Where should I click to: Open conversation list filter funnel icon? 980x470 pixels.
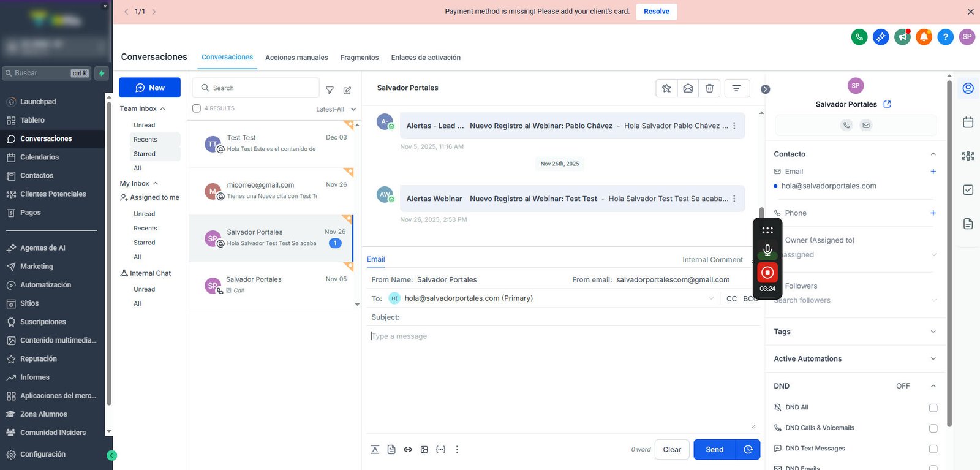pos(330,90)
